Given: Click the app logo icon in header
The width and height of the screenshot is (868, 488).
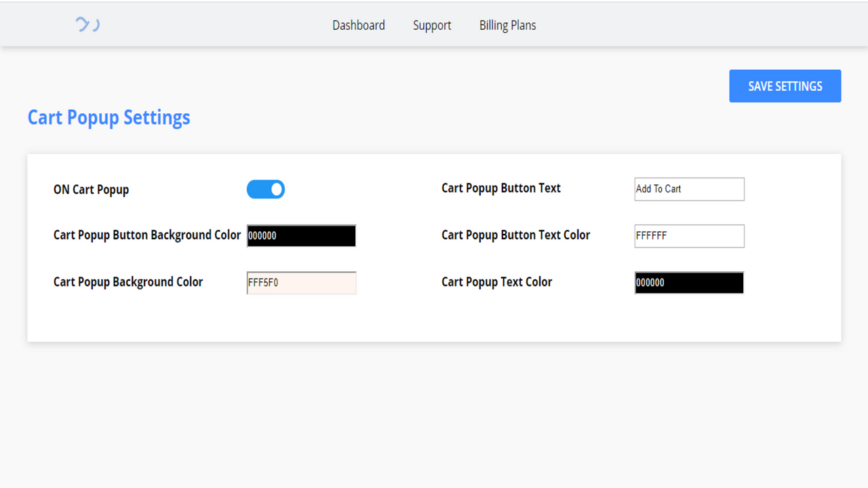Looking at the screenshot, I should (87, 25).
